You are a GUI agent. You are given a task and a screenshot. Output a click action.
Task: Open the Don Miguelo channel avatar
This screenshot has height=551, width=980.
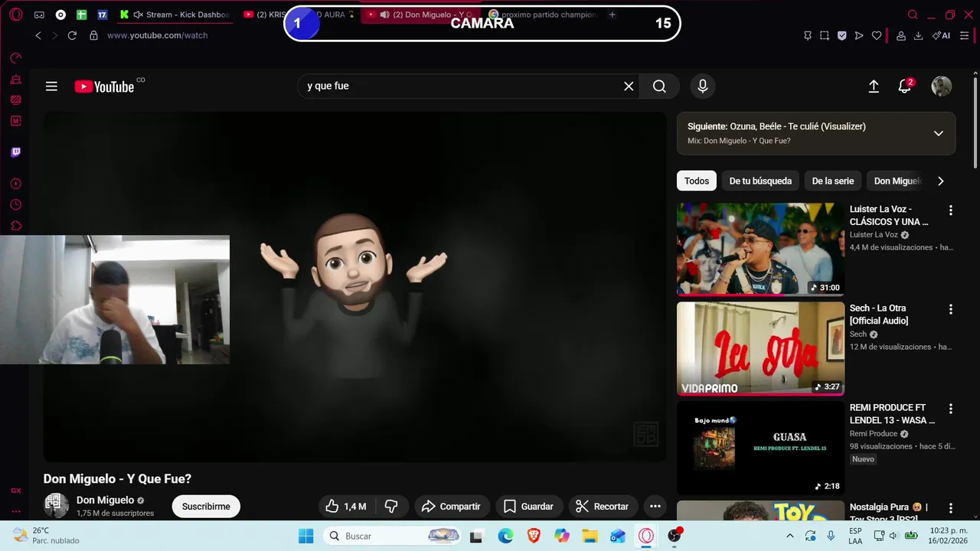pos(56,506)
